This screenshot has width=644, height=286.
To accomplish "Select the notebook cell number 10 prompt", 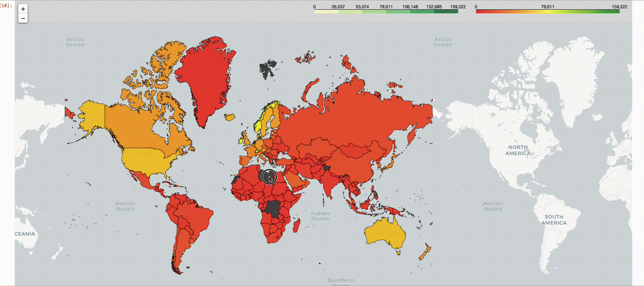I will pyautogui.click(x=6, y=6).
